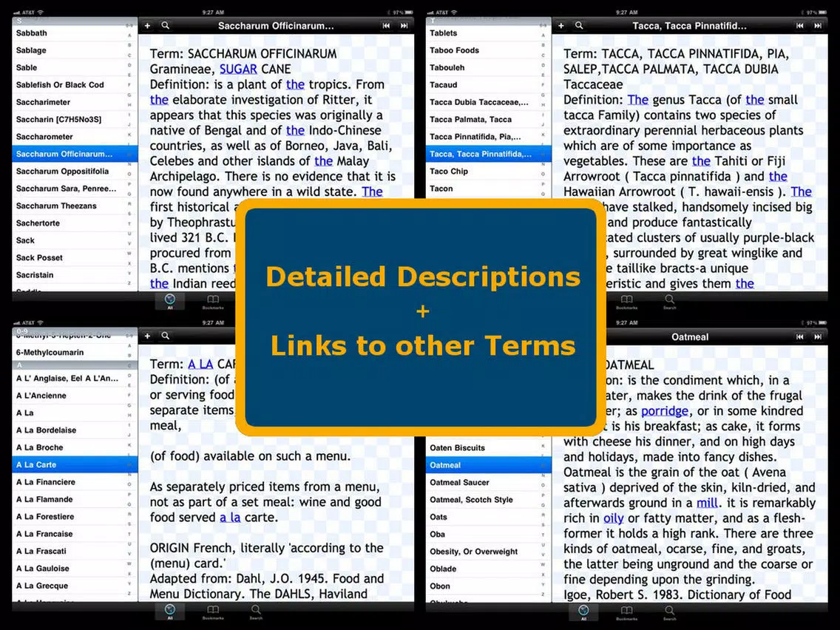This screenshot has width=840, height=630.
Task: Tap the plus icon in Tacca pane toolbar
Action: 561,25
